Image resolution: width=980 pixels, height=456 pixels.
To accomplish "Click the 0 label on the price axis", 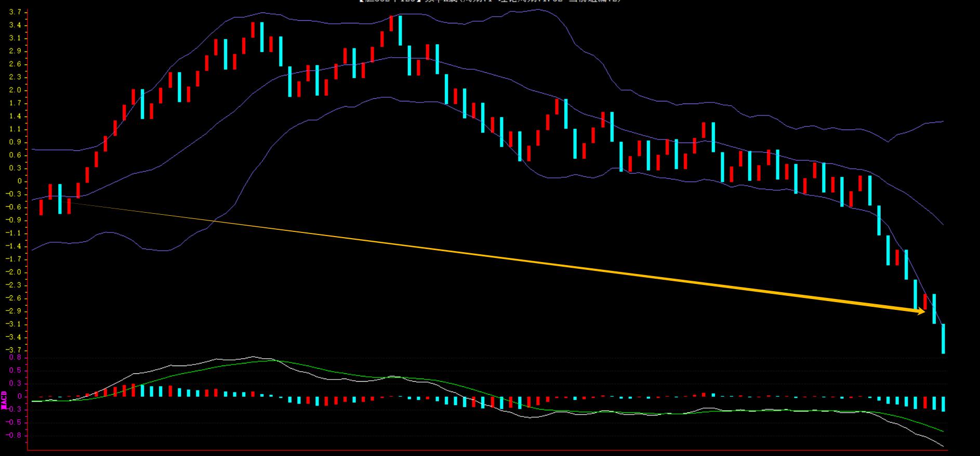I will 19,181.
